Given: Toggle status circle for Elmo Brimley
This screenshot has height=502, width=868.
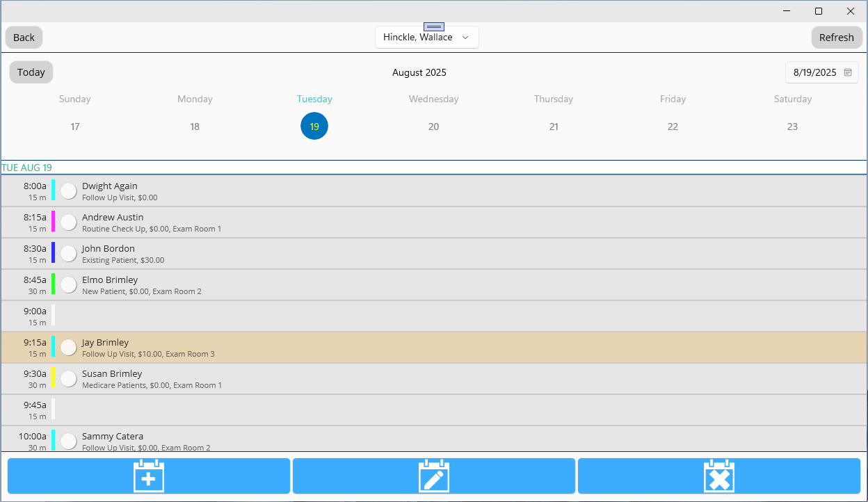Looking at the screenshot, I should coord(68,285).
